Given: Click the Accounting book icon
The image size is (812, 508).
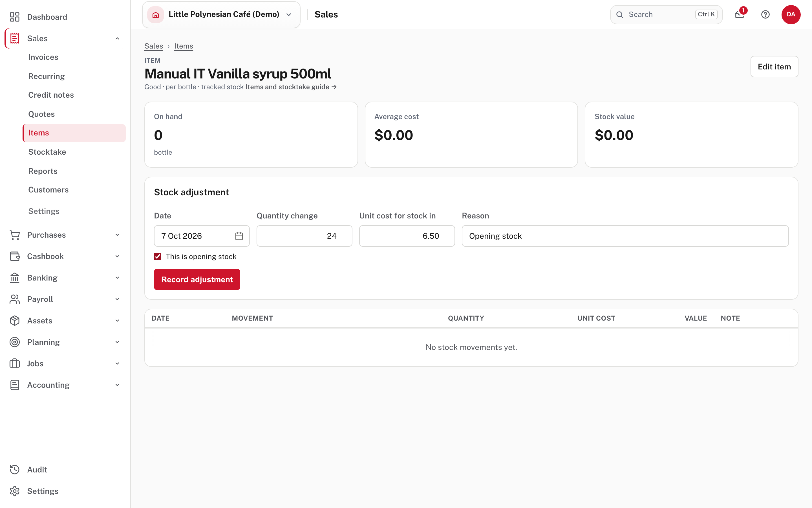Looking at the screenshot, I should (x=14, y=385).
